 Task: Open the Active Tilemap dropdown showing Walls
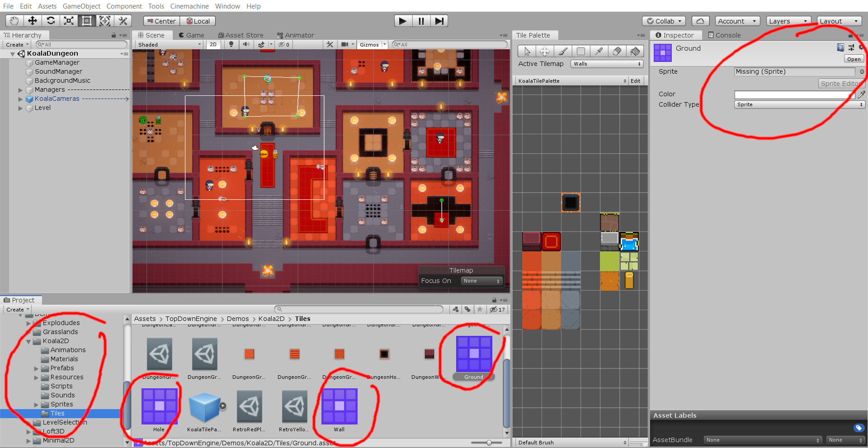pos(606,64)
